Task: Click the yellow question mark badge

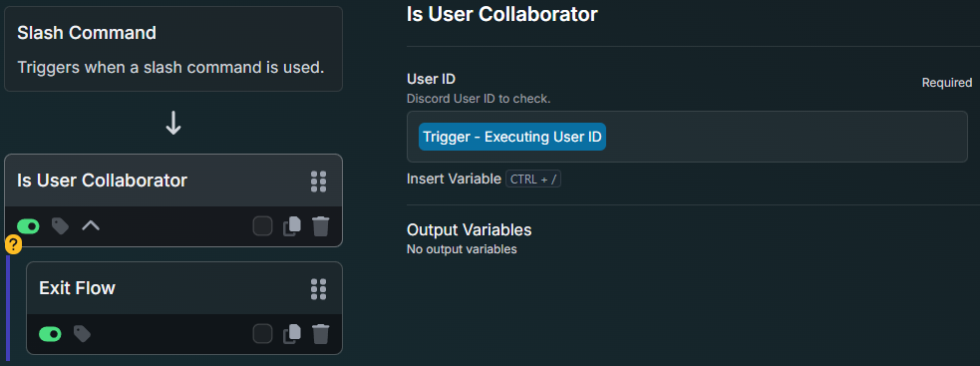Action: click(x=13, y=244)
